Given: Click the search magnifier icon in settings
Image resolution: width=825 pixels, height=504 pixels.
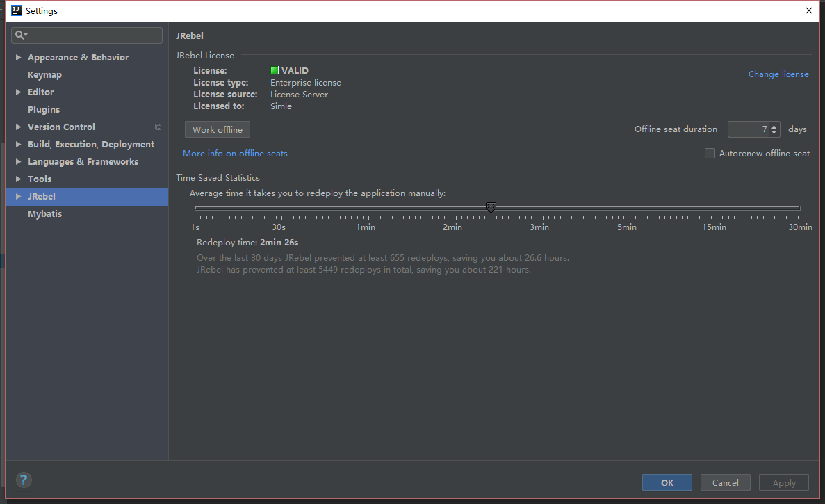Looking at the screenshot, I should (20, 35).
